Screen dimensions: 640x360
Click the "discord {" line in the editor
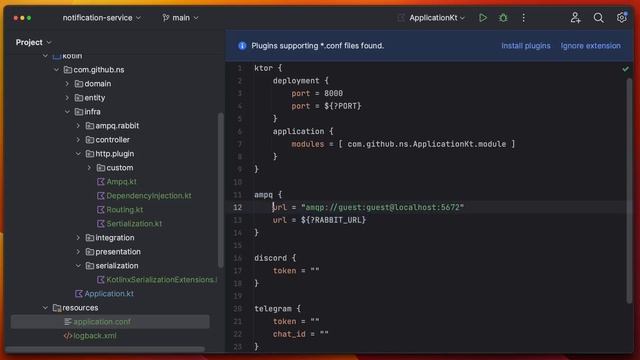275,258
